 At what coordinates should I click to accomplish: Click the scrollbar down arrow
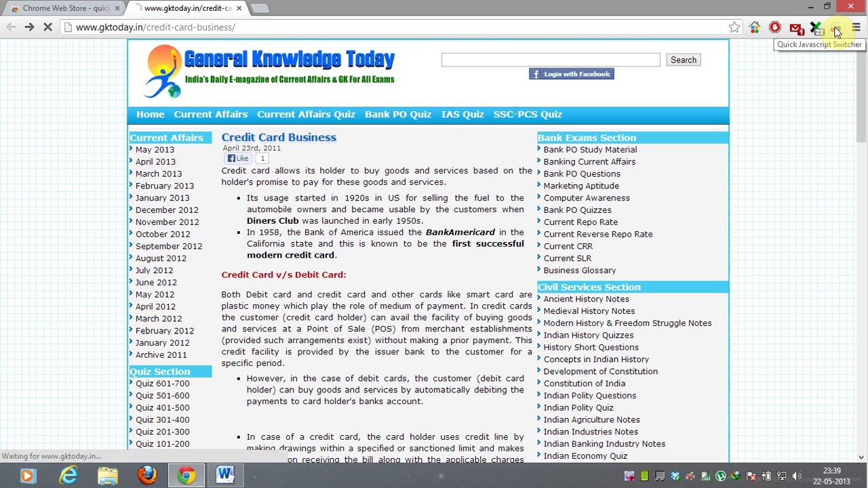(x=861, y=457)
